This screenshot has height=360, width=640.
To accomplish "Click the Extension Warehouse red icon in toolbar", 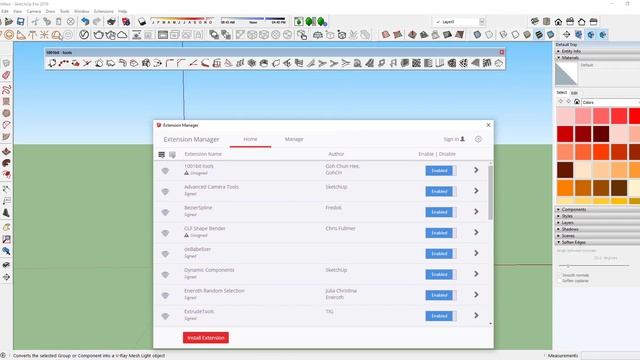I will 126,22.
